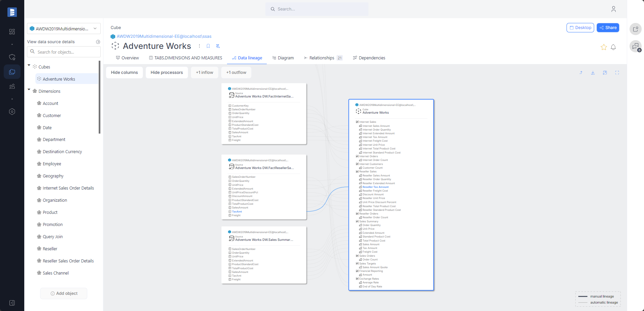
Task: Toggle fullscreen for lineage diagram
Action: [x=617, y=73]
